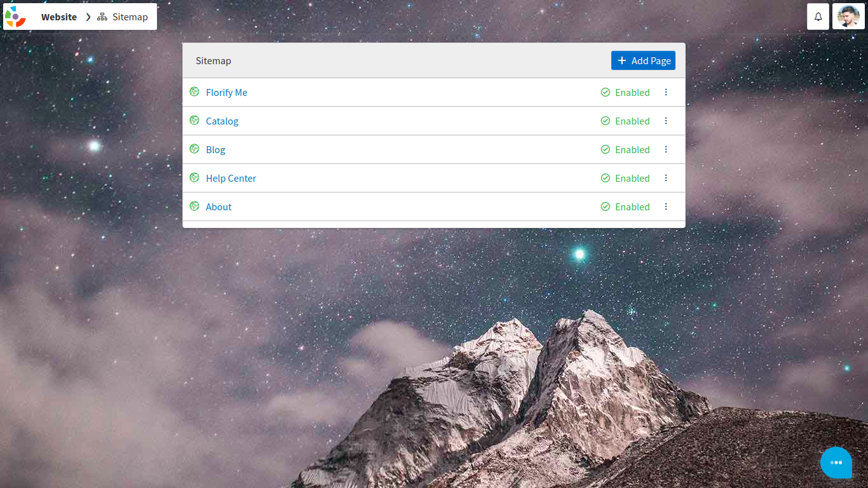Click the page icon beside Florify Me
Viewport: 868px width, 488px height.
click(x=194, y=91)
